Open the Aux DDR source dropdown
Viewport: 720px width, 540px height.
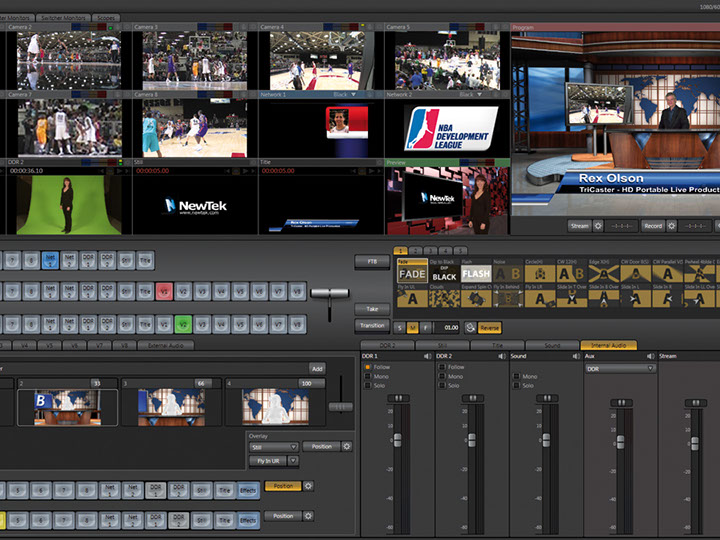coord(620,368)
